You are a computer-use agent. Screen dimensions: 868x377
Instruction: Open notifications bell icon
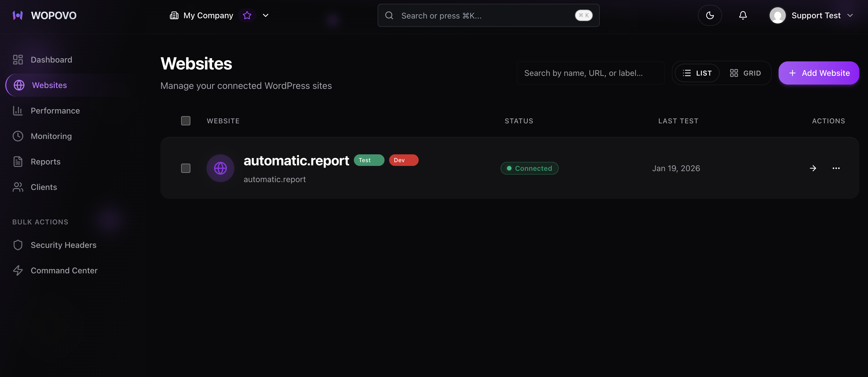[x=743, y=16]
